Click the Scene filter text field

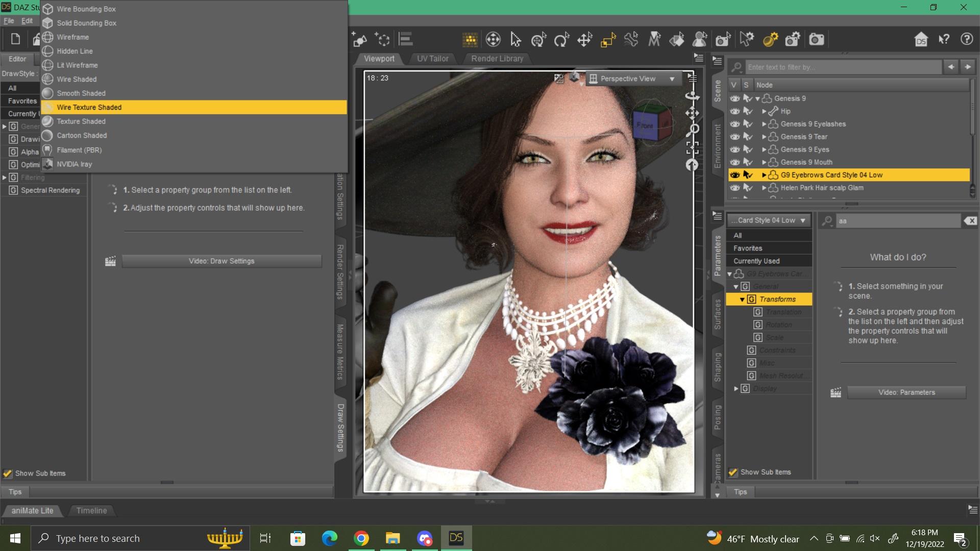(x=843, y=67)
